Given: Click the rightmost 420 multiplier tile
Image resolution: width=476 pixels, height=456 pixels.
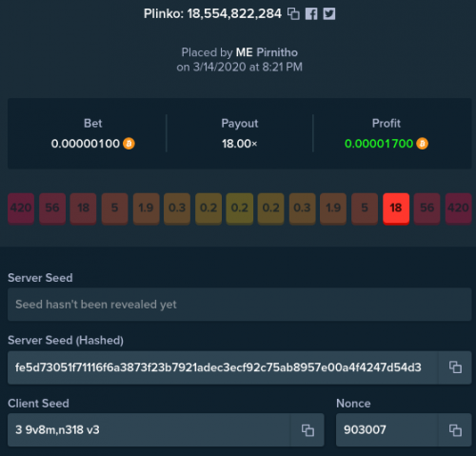Looking at the screenshot, I should tap(458, 208).
